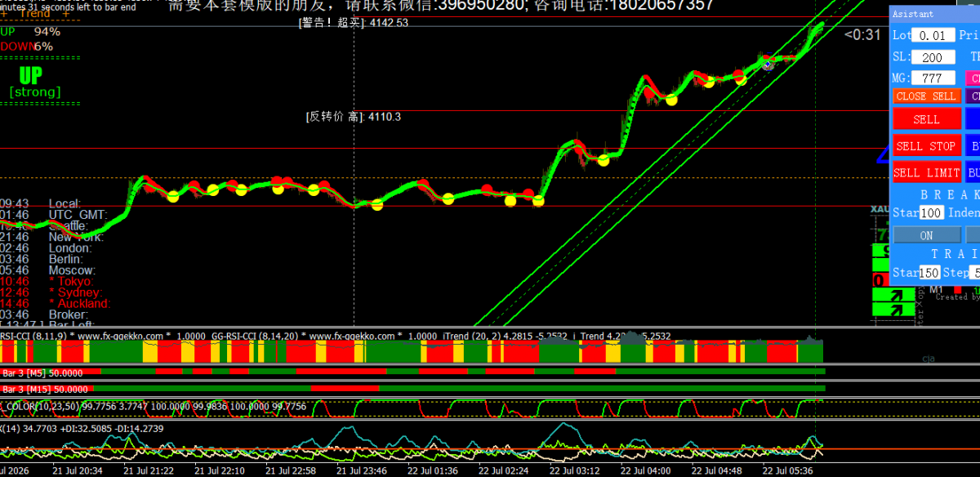Click the red Tokyo session row
Screen dimensions: 980x477
47,281
